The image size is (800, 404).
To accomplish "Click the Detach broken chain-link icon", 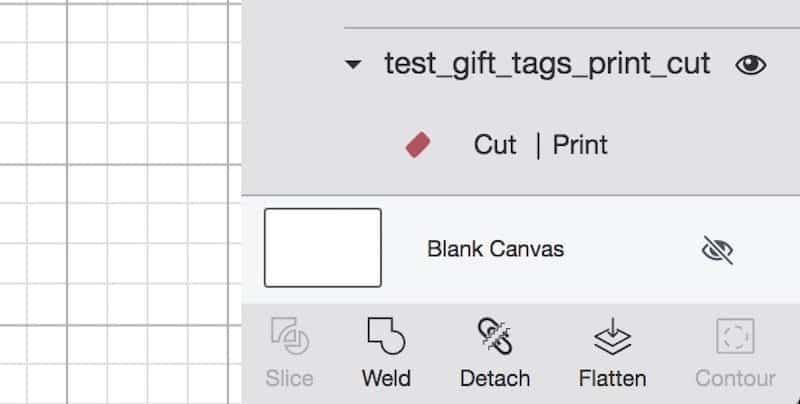I will (x=494, y=336).
